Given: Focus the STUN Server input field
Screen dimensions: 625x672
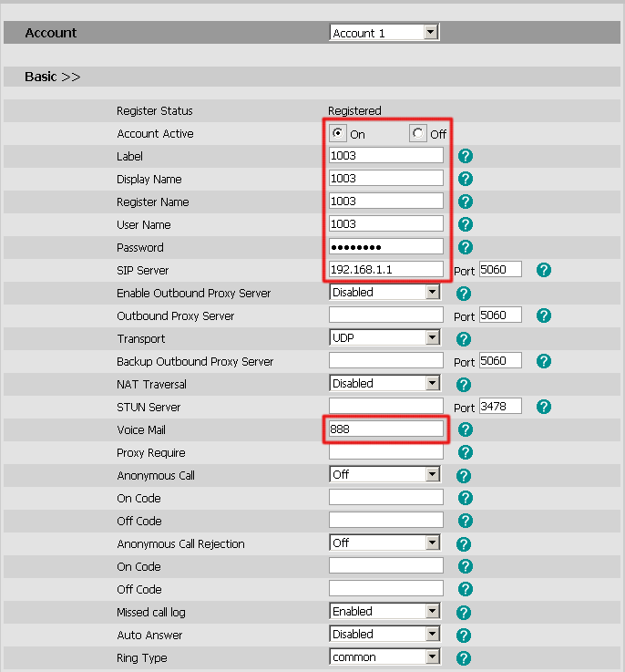Looking at the screenshot, I should click(386, 406).
